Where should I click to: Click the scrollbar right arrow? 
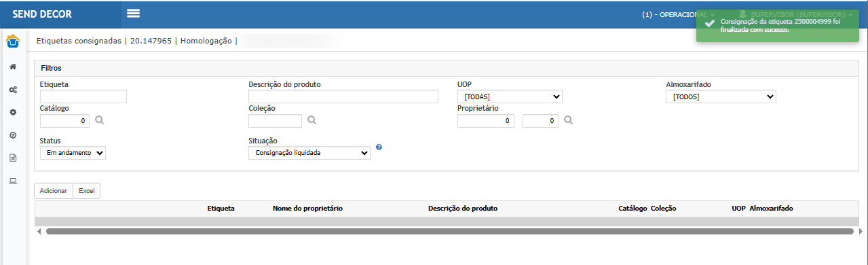point(861,231)
